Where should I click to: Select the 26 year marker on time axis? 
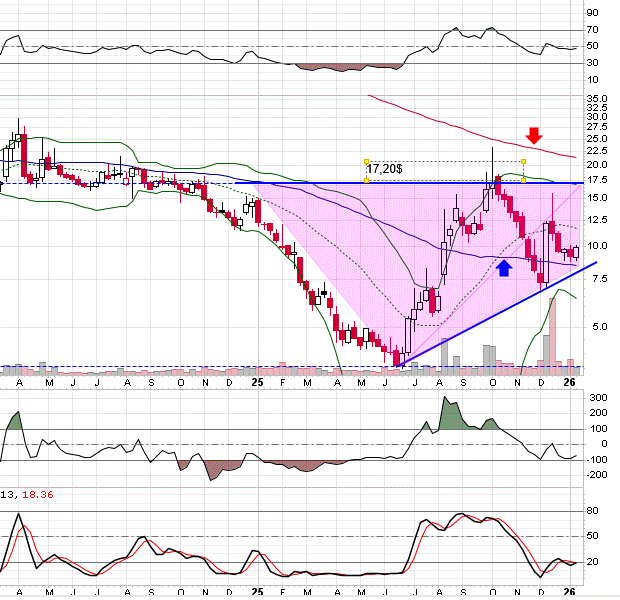point(569,382)
